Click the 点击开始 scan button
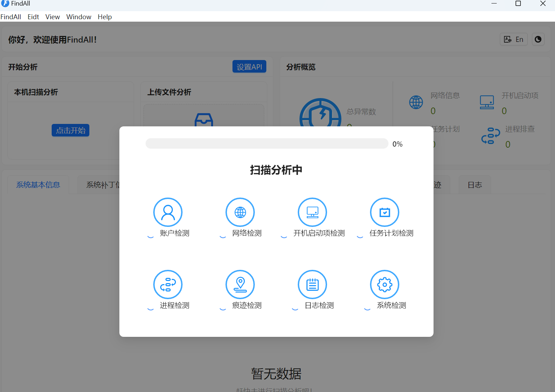The height and width of the screenshot is (392, 555). (71, 130)
